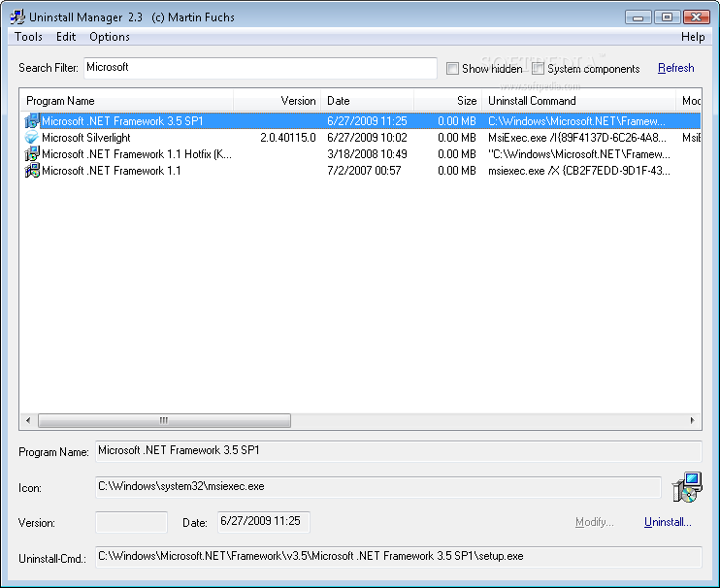Click the Uninstall-Cmd details field

click(x=398, y=557)
